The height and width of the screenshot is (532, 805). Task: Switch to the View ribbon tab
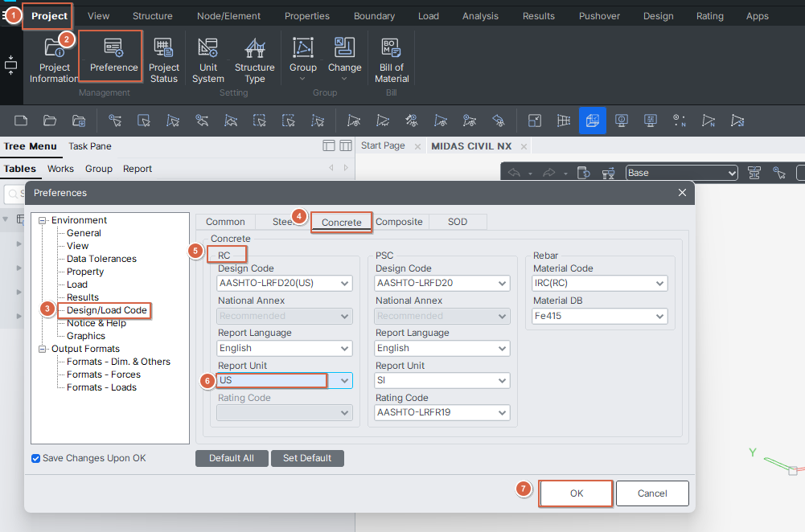tap(98, 16)
